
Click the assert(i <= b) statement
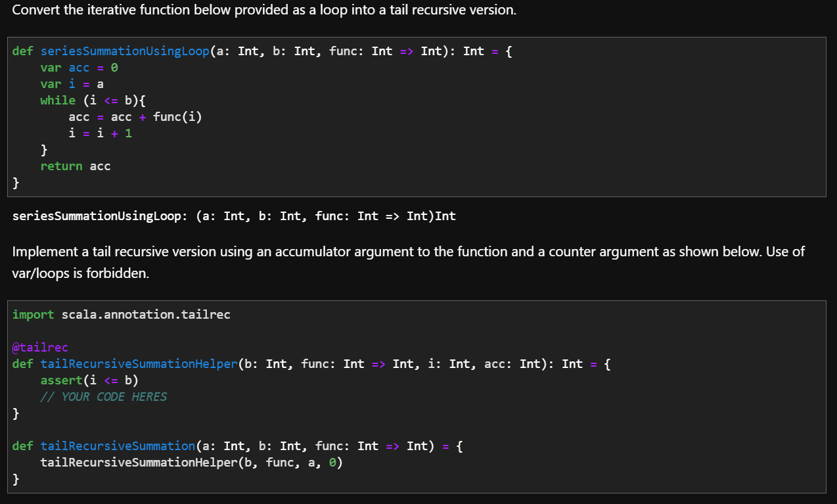[x=91, y=380]
